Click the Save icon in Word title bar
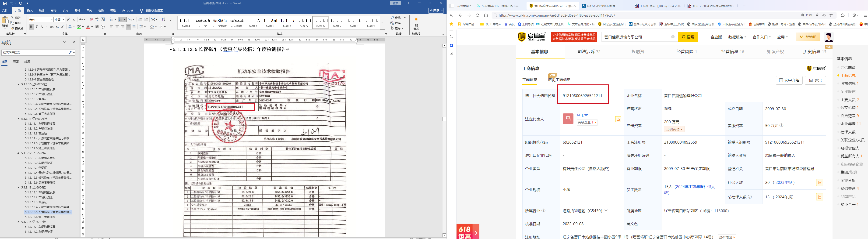The width and height of the screenshot is (868, 239). [x=5, y=3]
